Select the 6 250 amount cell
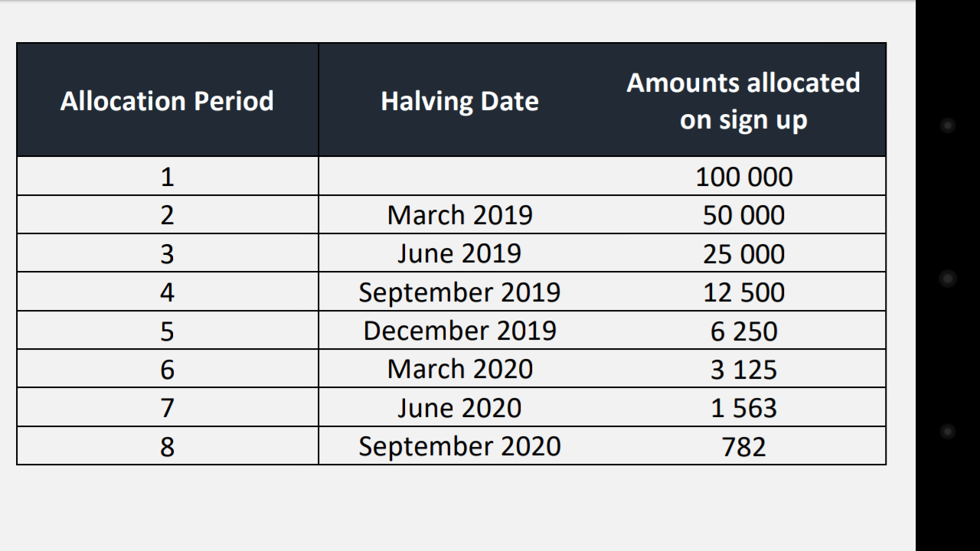The image size is (980, 551). pyautogui.click(x=743, y=331)
